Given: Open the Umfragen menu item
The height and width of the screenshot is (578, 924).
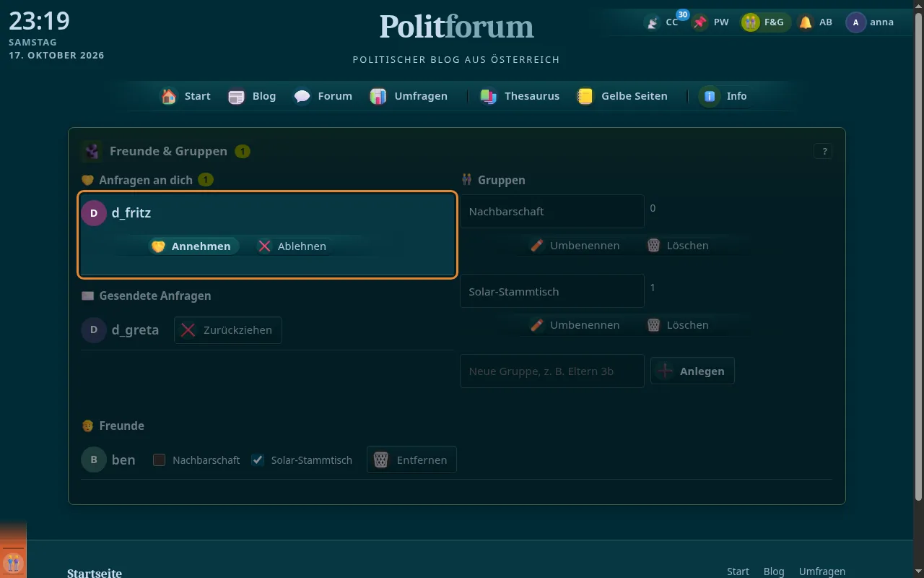Looking at the screenshot, I should [x=409, y=96].
